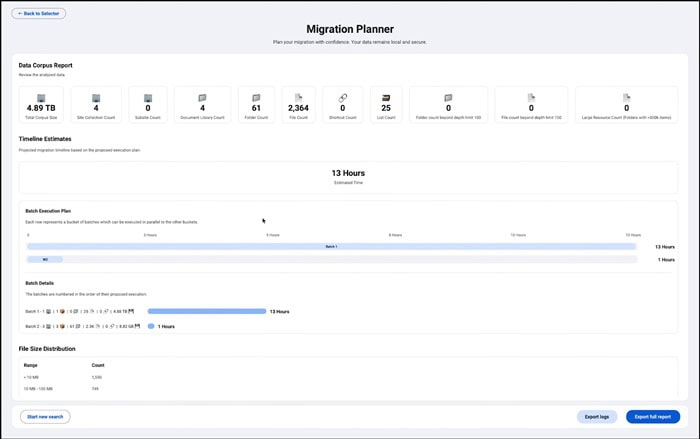Click the folder beyond depth limit icon
700x439 pixels.
(448, 98)
